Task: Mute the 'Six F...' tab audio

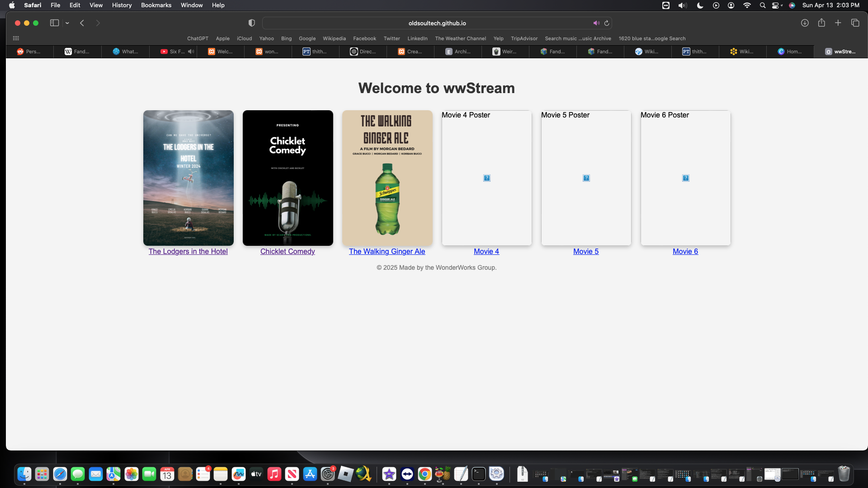Action: tap(191, 52)
